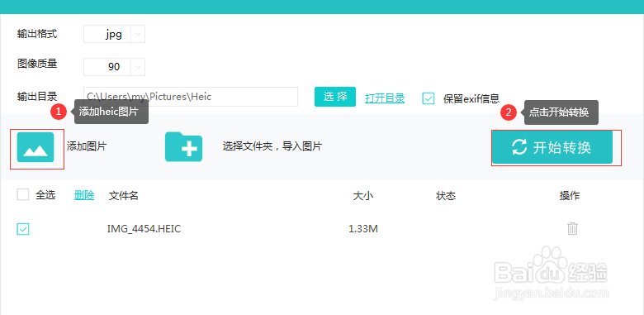
Task: Click the 图像质量 label
Action: coord(37,64)
